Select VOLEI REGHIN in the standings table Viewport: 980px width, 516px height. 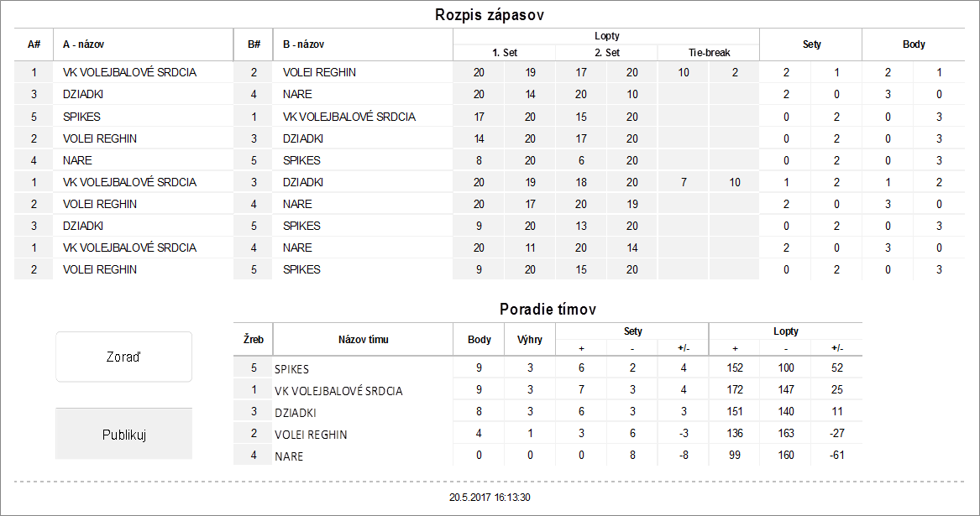311,435
